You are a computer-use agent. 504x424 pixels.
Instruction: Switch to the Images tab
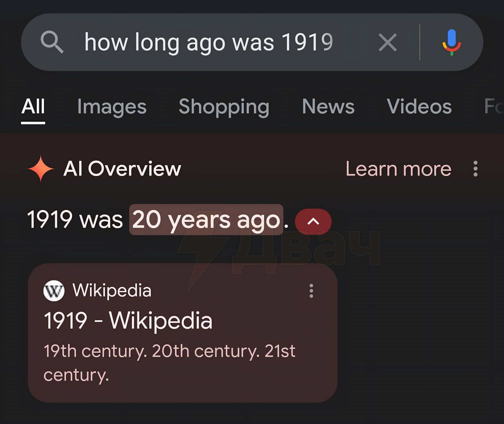[112, 106]
